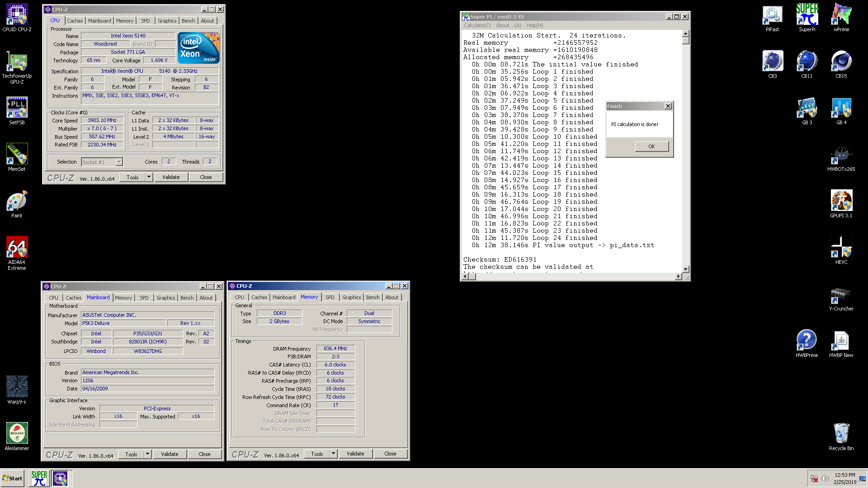Click the DRAM Frequency value 836.4 MHz
The image size is (868, 488).
(335, 349)
